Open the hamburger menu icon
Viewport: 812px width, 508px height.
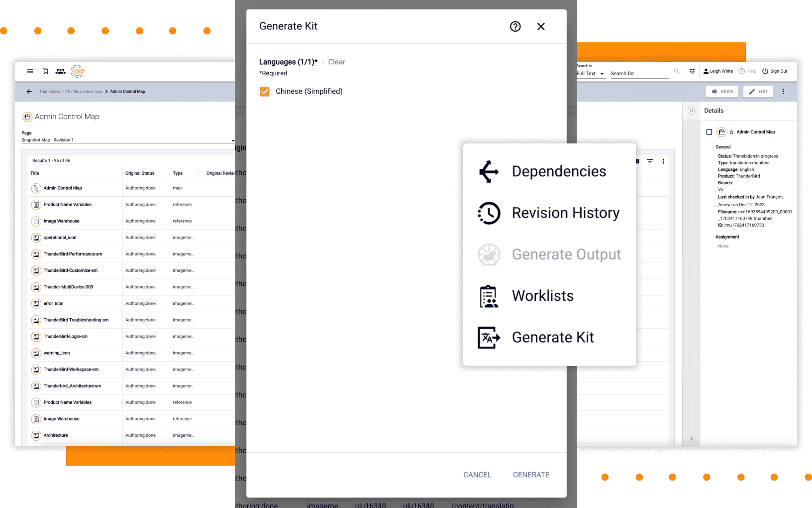30,71
